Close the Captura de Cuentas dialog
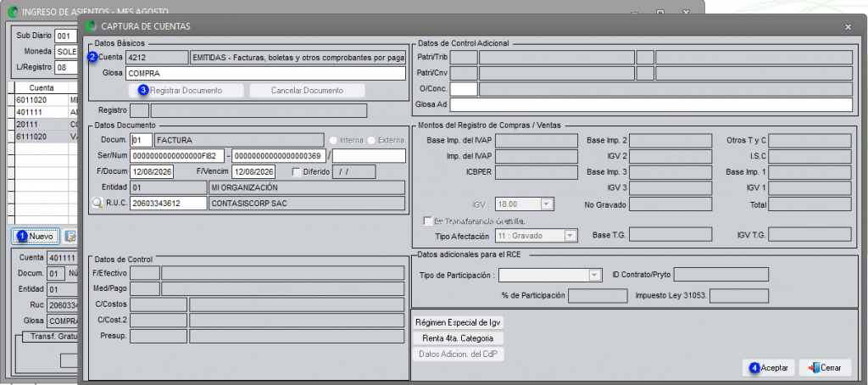 click(x=848, y=26)
